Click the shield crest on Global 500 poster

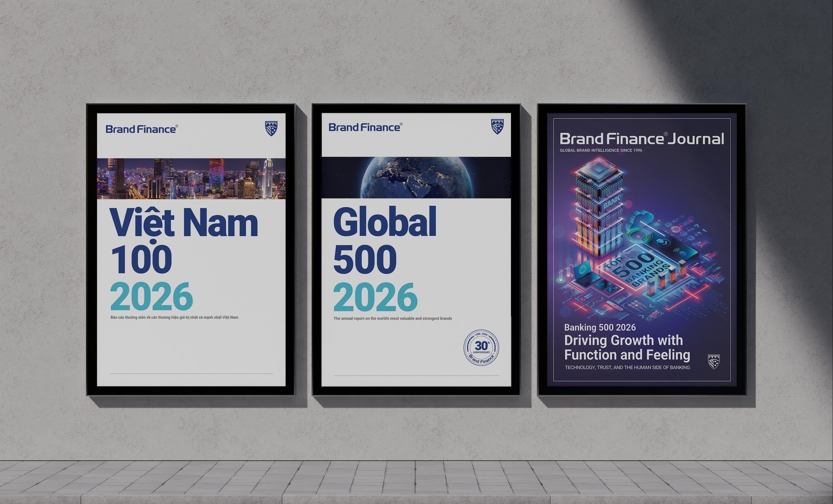coord(497,127)
